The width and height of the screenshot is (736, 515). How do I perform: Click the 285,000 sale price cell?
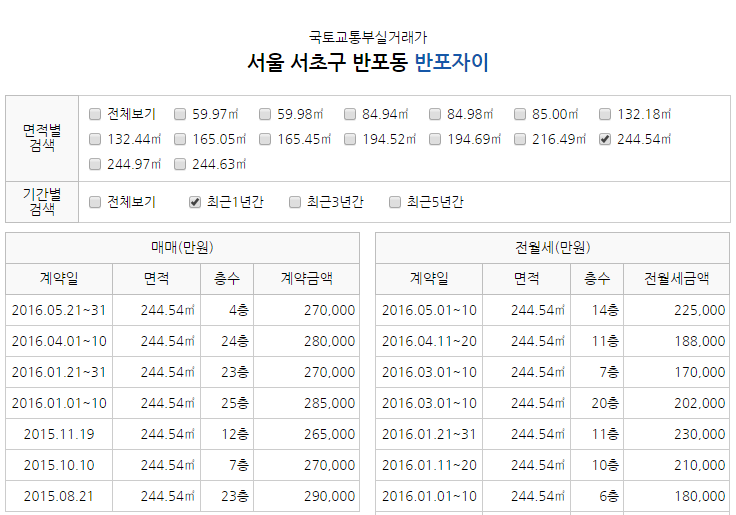tap(307, 403)
